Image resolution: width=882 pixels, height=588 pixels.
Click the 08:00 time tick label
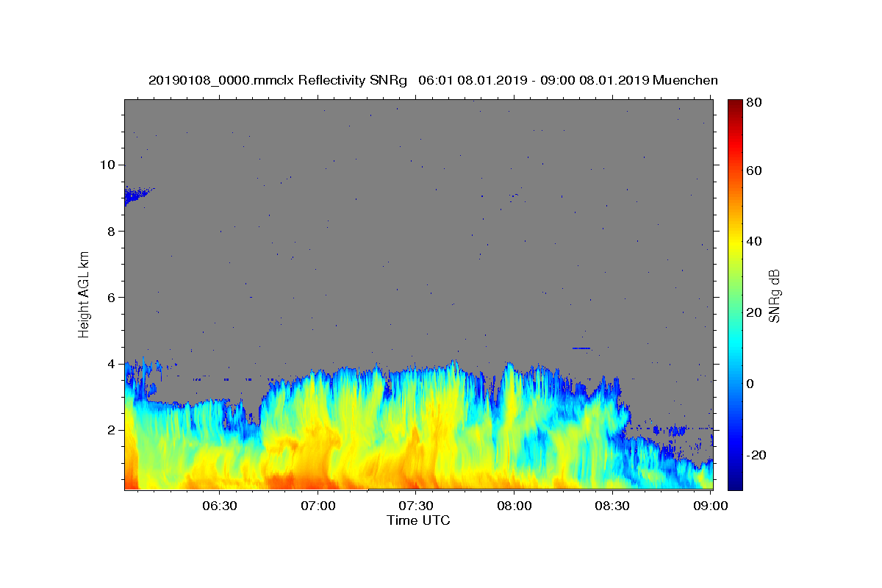click(x=514, y=506)
